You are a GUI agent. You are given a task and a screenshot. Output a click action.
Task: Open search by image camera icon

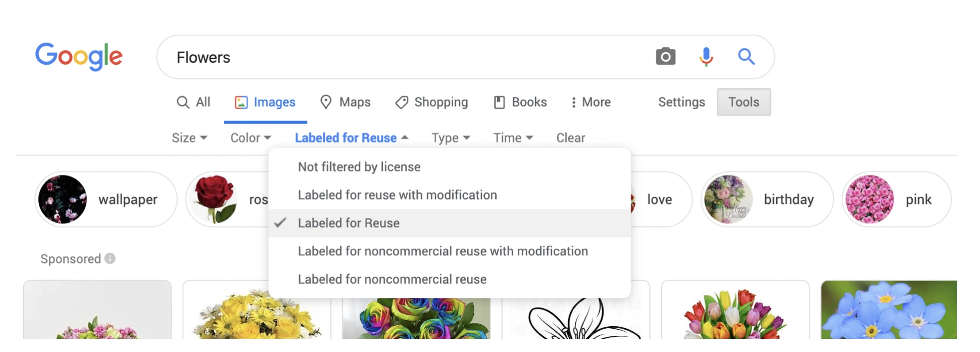(665, 57)
